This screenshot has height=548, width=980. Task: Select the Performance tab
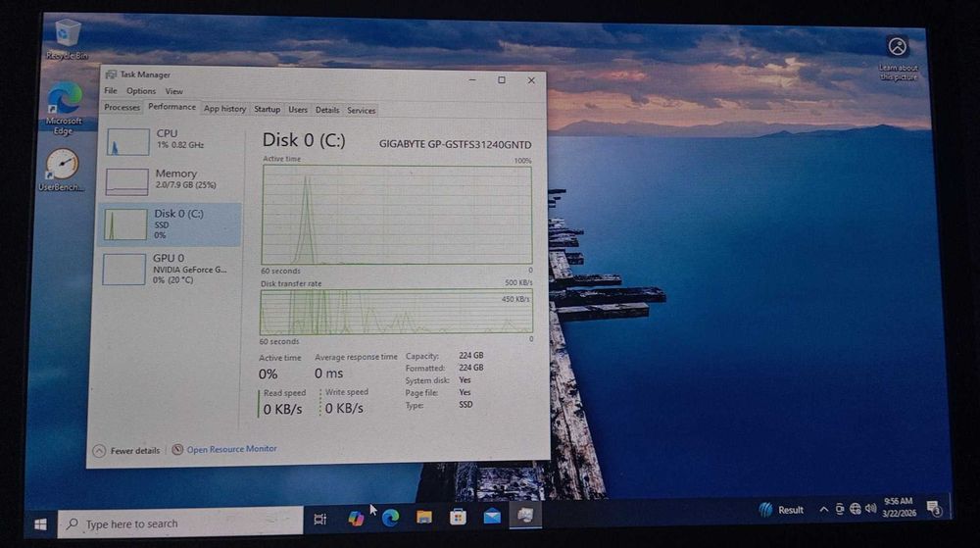click(171, 107)
